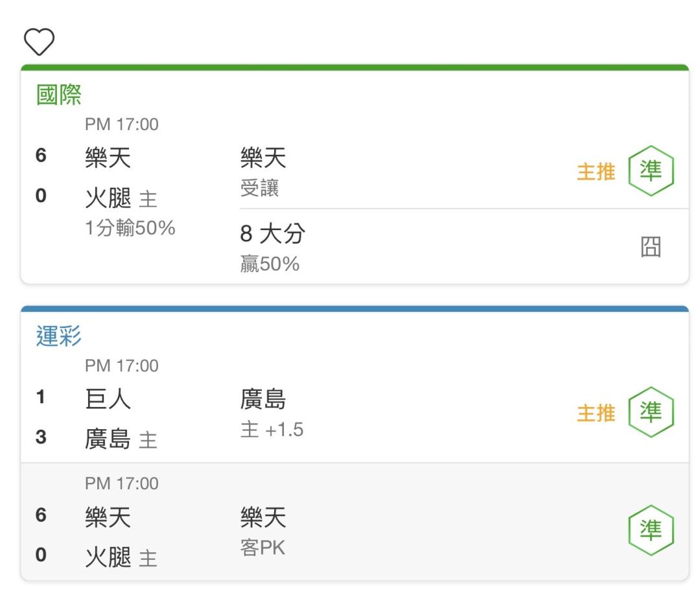This screenshot has height=606, width=700.
Task: Select the 8 大分 prediction row
Action: tap(457, 246)
